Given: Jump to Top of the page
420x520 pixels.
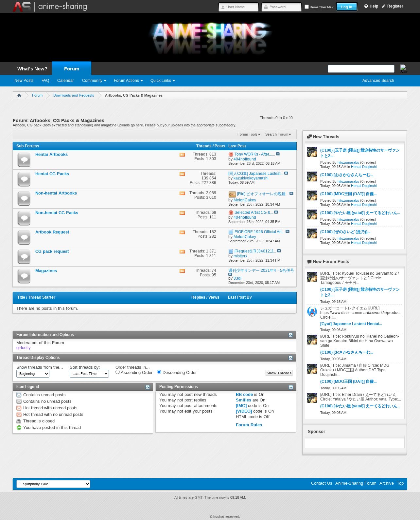Looking at the screenshot, I should click(x=400, y=483).
